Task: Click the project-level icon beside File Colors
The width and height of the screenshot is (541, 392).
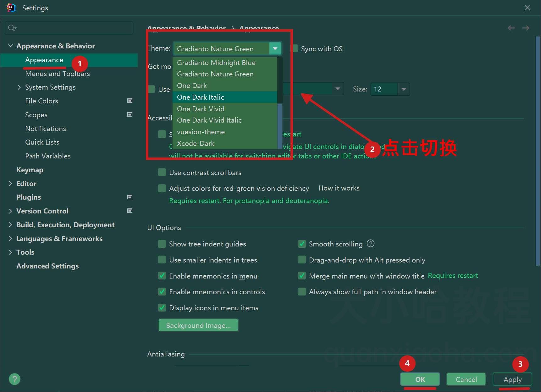Action: pyautogui.click(x=130, y=101)
